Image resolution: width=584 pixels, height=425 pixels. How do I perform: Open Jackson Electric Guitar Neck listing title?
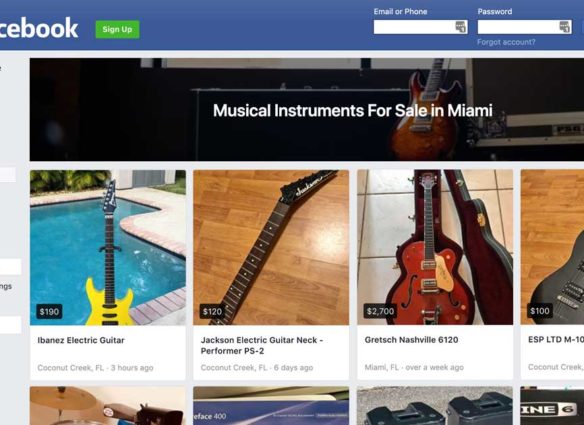click(261, 345)
